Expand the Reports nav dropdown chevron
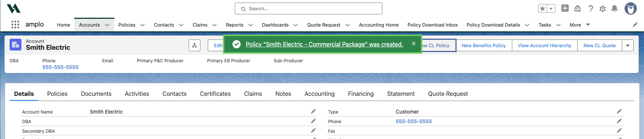The image size is (644, 139). click(x=251, y=25)
